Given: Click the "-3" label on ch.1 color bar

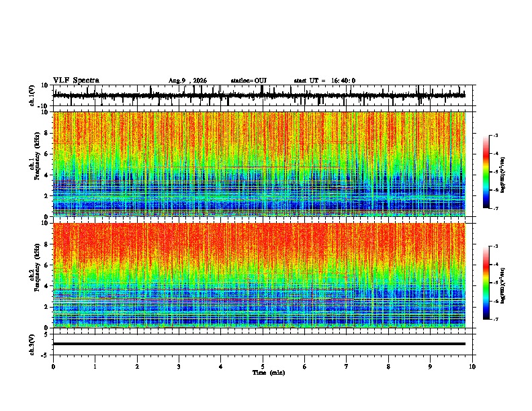Looking at the screenshot, I should point(495,135).
